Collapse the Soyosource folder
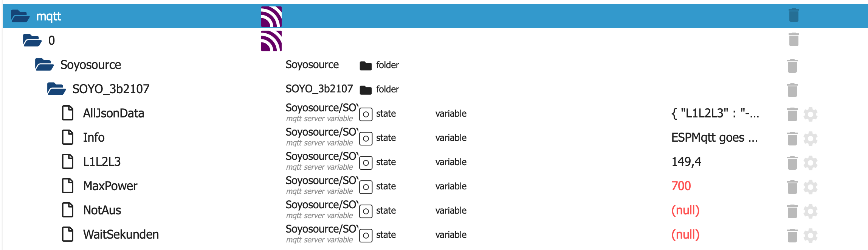Image resolution: width=868 pixels, height=250 pixels. point(44,65)
